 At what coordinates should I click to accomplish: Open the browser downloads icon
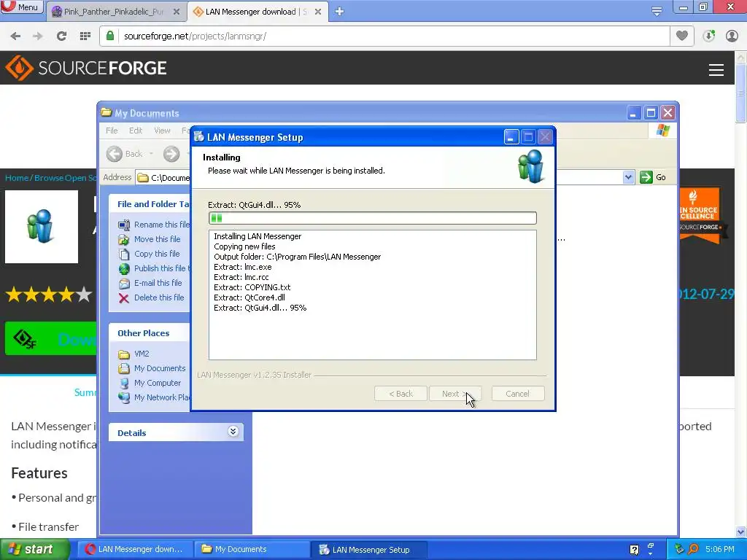click(x=709, y=36)
